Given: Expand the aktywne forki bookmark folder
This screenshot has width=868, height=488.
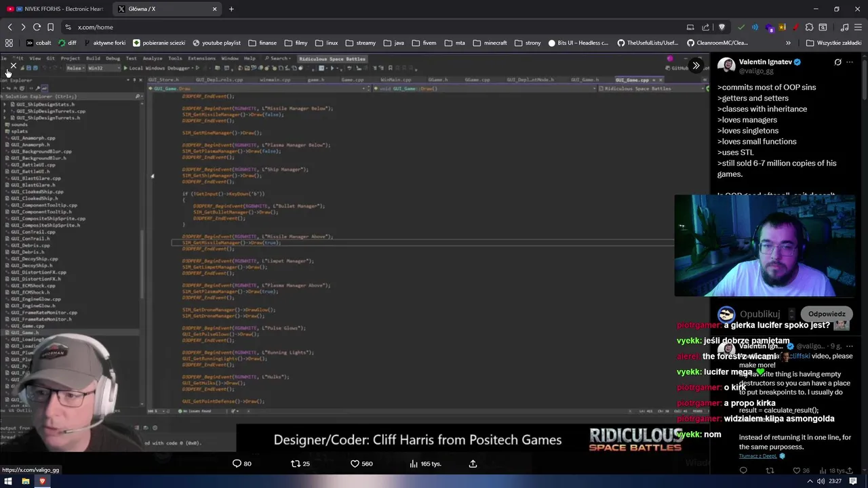Looking at the screenshot, I should (x=104, y=43).
